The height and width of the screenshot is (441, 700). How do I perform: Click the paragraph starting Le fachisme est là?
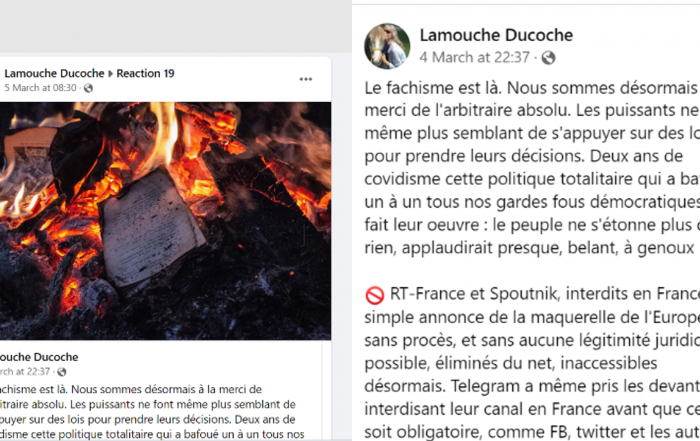pyautogui.click(x=532, y=167)
